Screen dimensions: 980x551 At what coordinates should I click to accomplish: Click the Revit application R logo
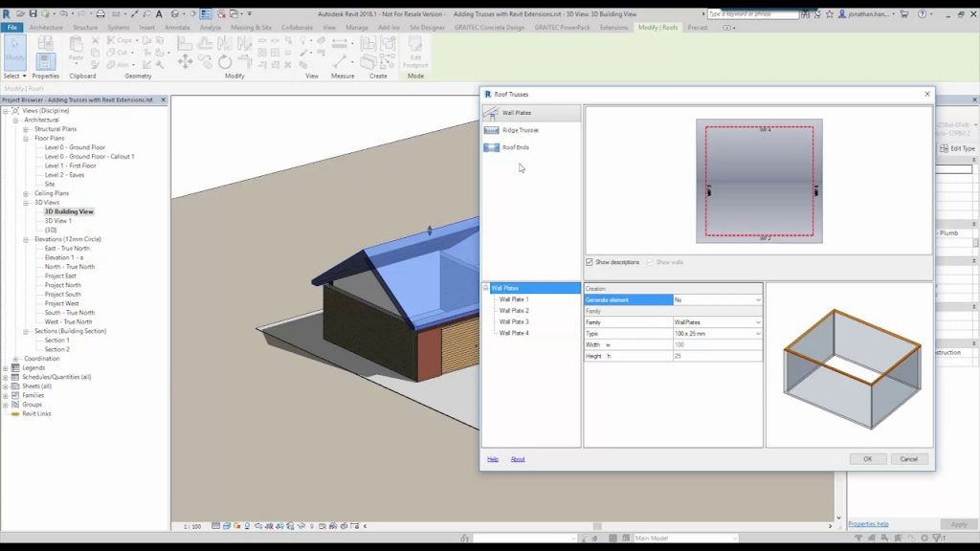pyautogui.click(x=7, y=13)
